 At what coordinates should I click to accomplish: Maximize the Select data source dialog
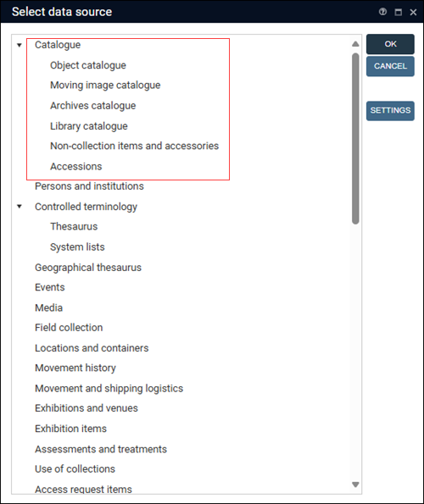tap(398, 12)
